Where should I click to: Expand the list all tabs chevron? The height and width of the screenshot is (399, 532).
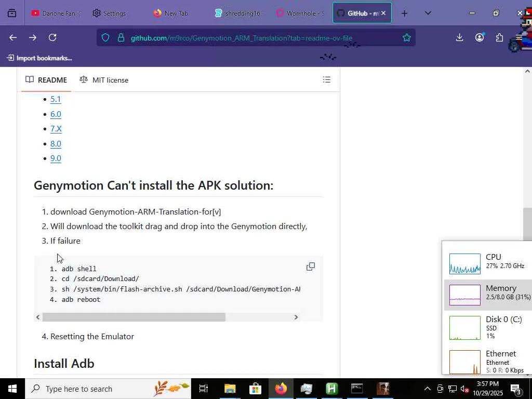(428, 13)
